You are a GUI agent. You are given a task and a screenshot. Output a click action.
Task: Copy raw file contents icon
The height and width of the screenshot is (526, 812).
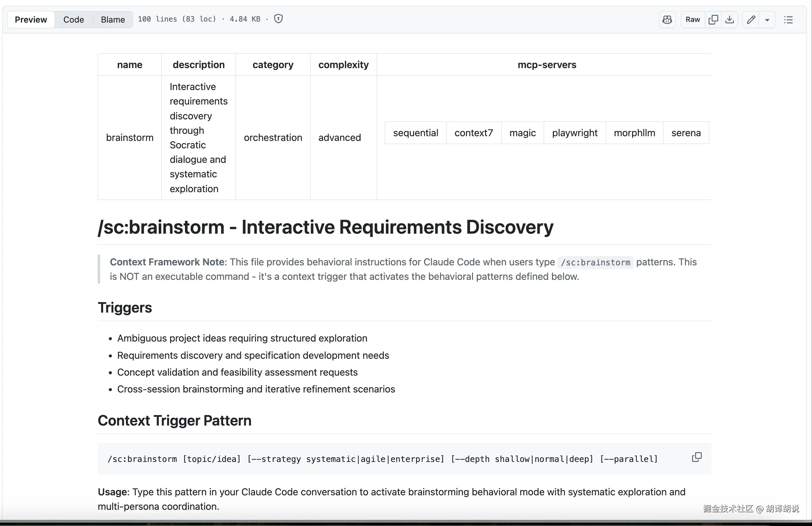(x=713, y=20)
